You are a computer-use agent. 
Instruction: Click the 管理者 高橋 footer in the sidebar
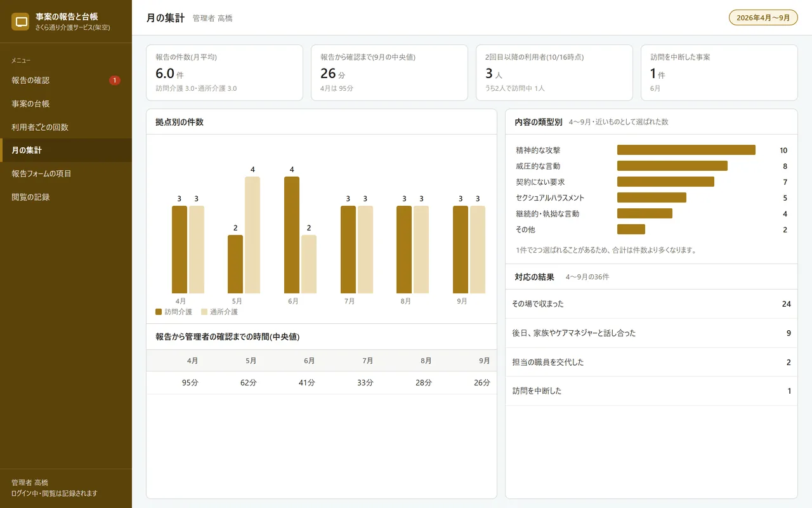point(30,483)
